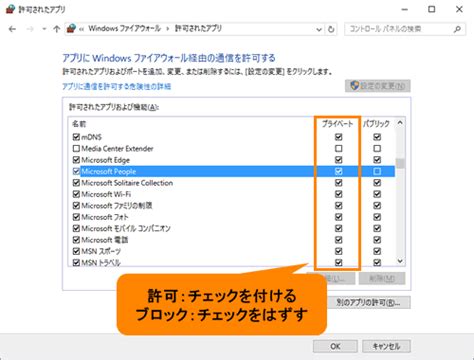The image size is (474, 360).
Task: Toggle Media Center Extender name checkbox
Action: coord(76,148)
